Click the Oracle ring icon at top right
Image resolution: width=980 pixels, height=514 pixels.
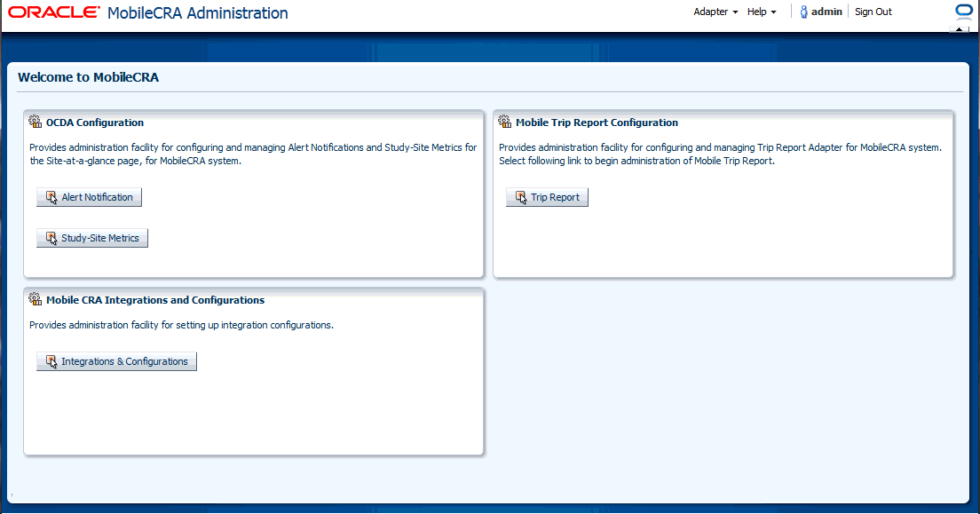(x=964, y=12)
